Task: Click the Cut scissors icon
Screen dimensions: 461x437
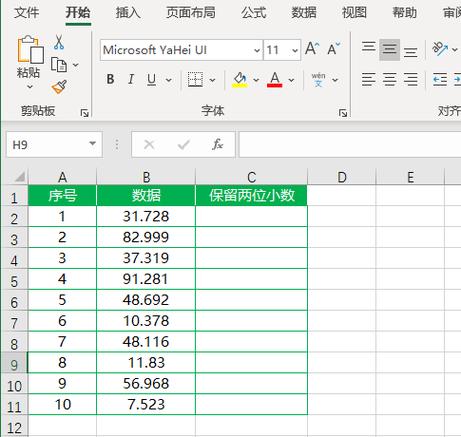Action: click(59, 42)
